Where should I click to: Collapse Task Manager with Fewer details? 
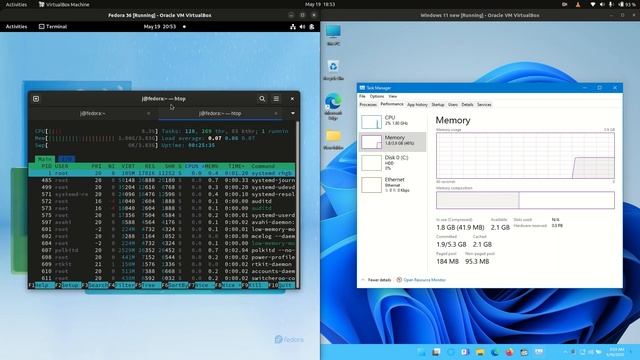click(x=376, y=280)
